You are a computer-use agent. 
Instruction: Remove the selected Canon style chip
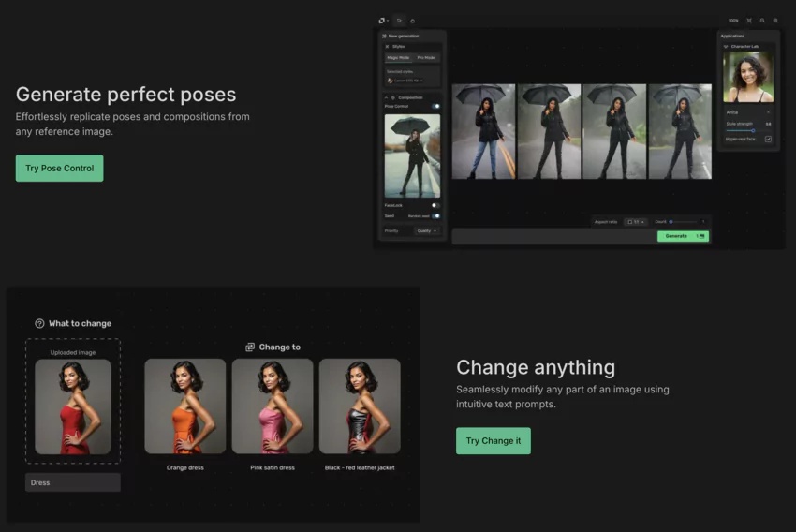click(x=421, y=81)
